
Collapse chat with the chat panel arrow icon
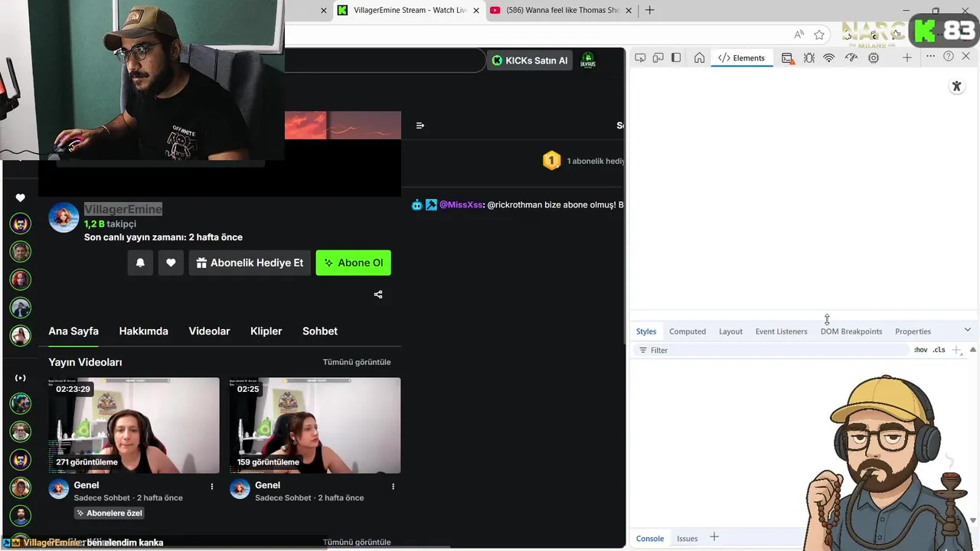pos(420,126)
